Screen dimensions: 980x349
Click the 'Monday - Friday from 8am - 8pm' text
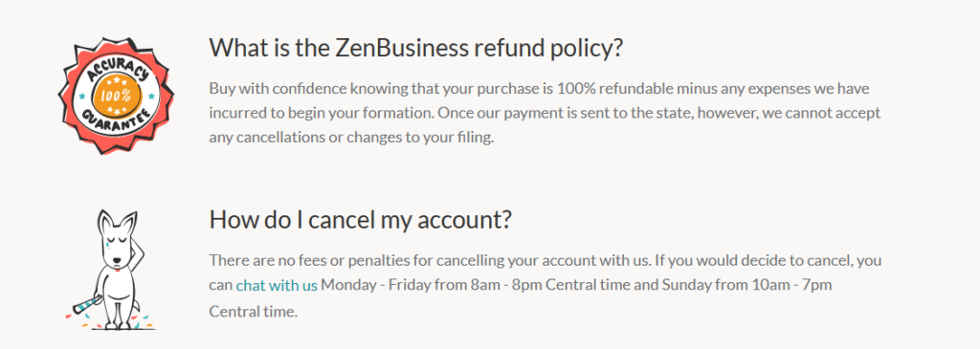click(x=422, y=286)
